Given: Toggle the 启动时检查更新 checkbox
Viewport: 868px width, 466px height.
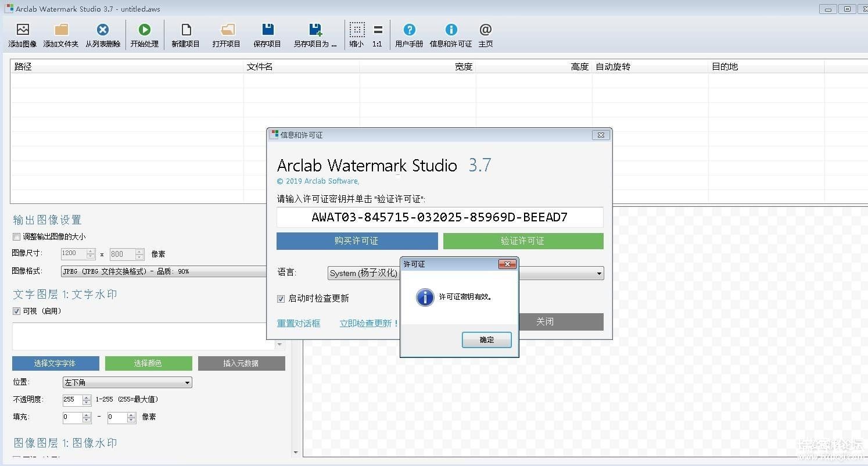Looking at the screenshot, I should 281,298.
